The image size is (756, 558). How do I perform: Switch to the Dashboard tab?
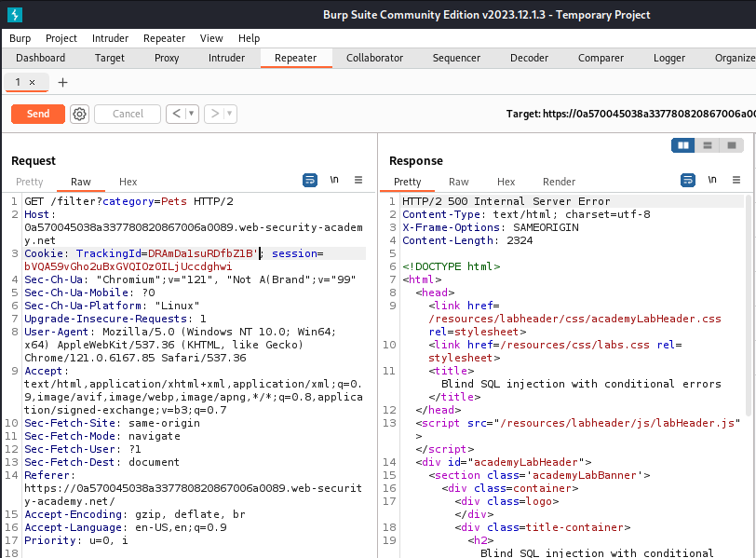(x=41, y=58)
